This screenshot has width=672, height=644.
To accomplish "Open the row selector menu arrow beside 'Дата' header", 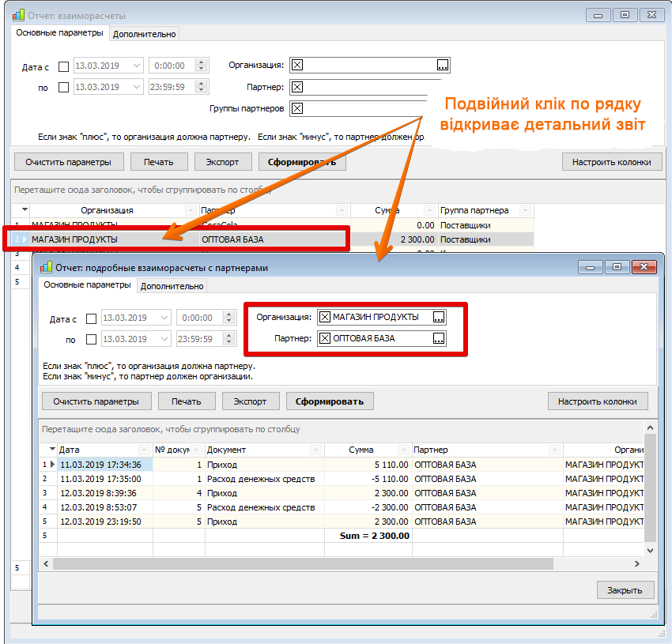I will [x=52, y=449].
